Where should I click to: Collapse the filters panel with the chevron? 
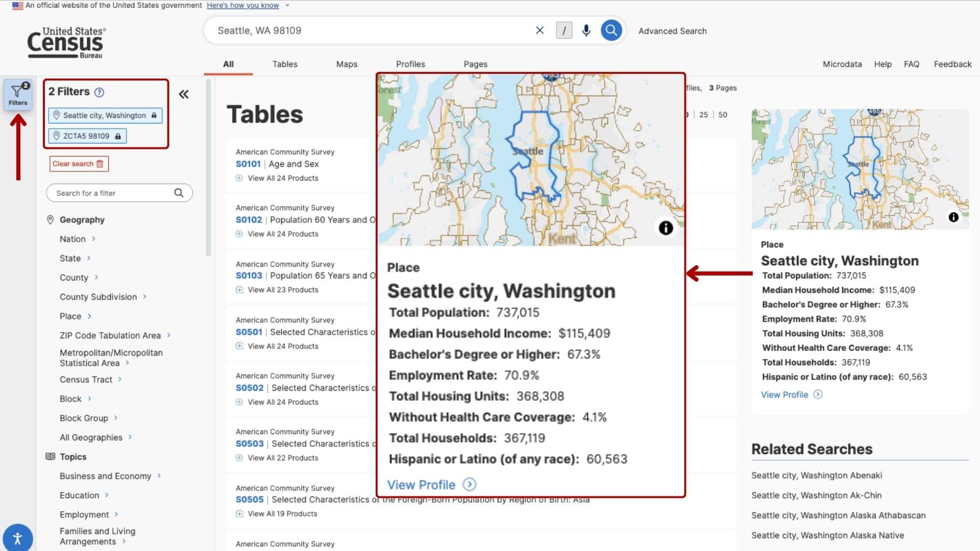click(x=183, y=94)
